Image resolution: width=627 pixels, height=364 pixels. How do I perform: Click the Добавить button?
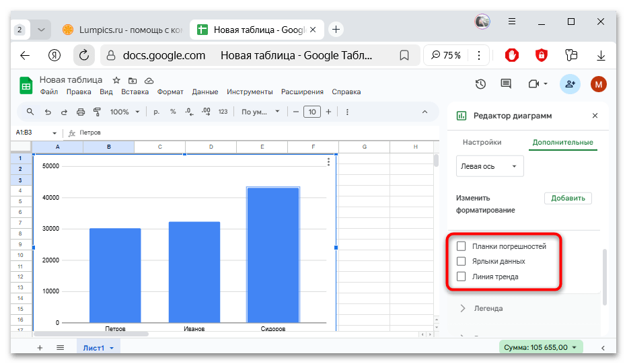pos(568,198)
